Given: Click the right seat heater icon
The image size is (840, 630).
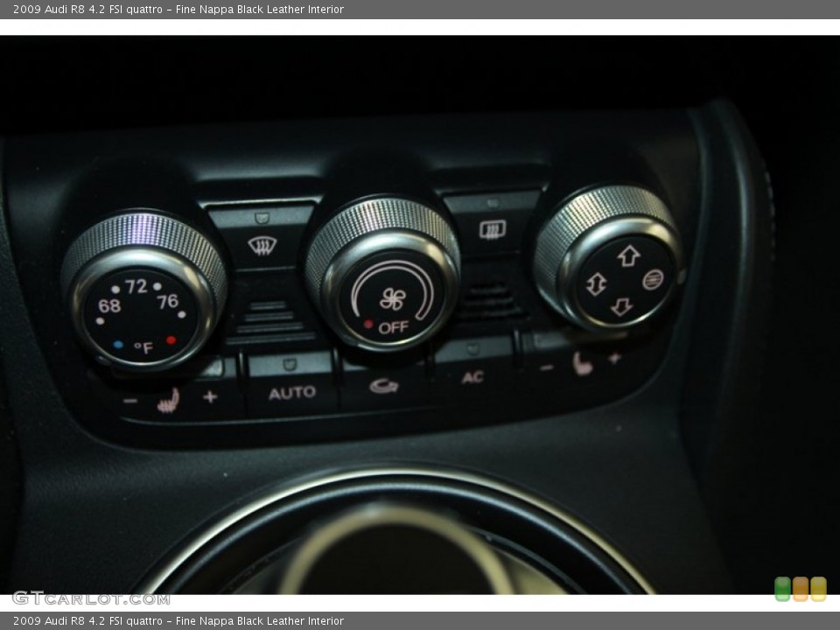Looking at the screenshot, I should click(x=583, y=364).
